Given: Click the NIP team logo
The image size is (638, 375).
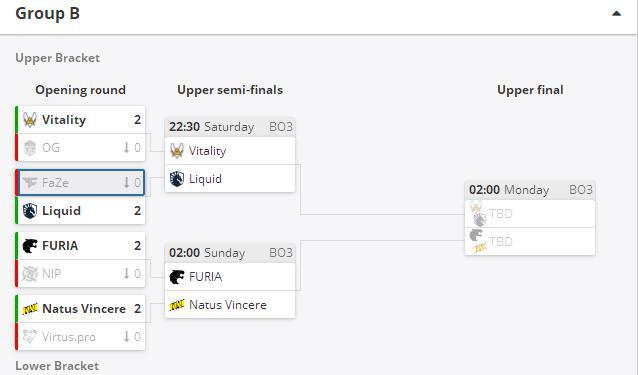Looking at the screenshot, I should point(30,274).
